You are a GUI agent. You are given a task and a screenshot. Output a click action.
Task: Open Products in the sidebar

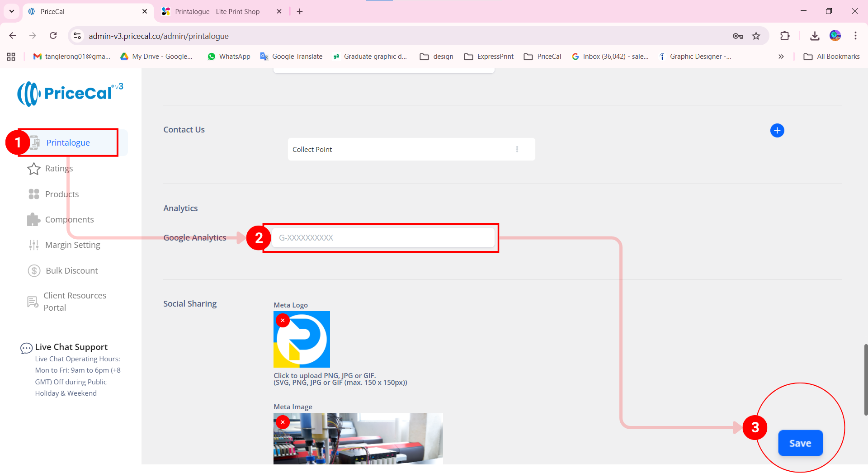pyautogui.click(x=62, y=194)
